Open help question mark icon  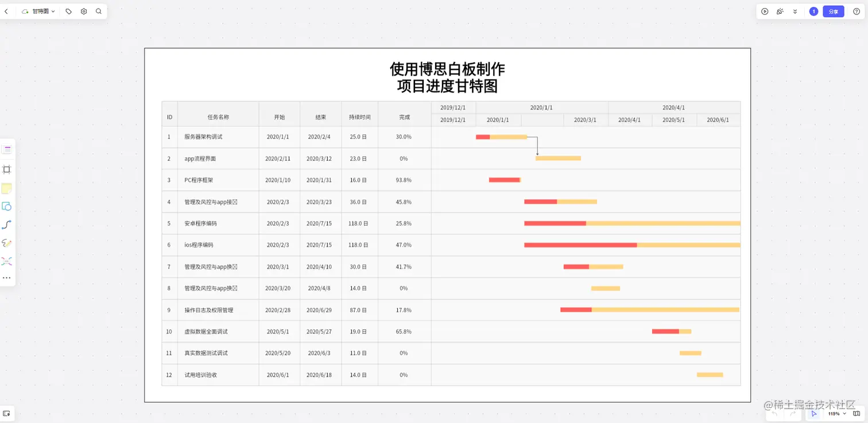tap(857, 11)
